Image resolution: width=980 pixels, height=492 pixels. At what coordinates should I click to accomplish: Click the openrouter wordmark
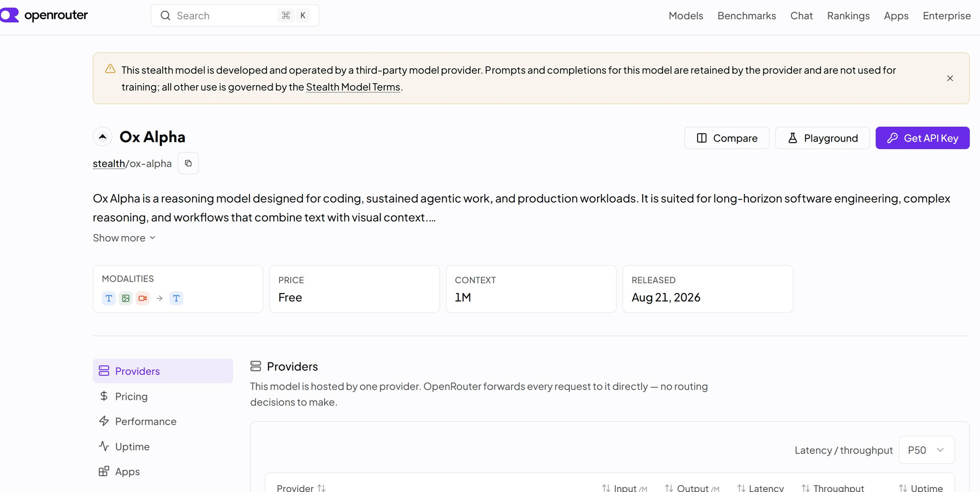(x=56, y=15)
